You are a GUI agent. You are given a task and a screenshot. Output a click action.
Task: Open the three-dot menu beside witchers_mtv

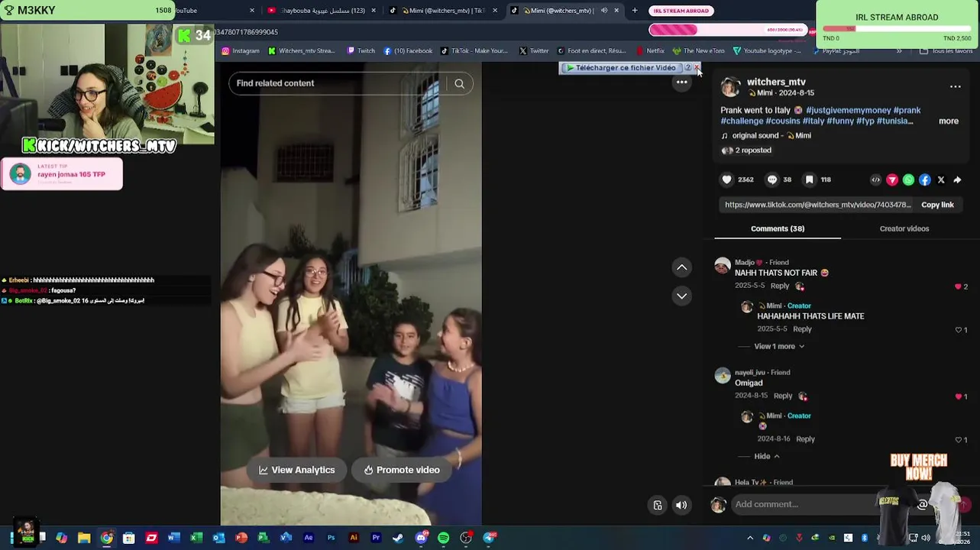(x=955, y=87)
